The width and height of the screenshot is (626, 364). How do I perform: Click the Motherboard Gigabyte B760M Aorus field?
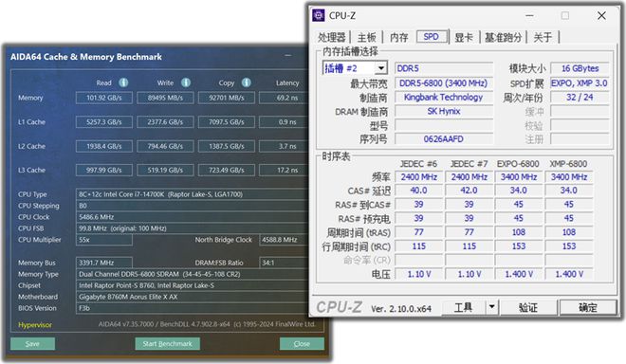[192, 297]
